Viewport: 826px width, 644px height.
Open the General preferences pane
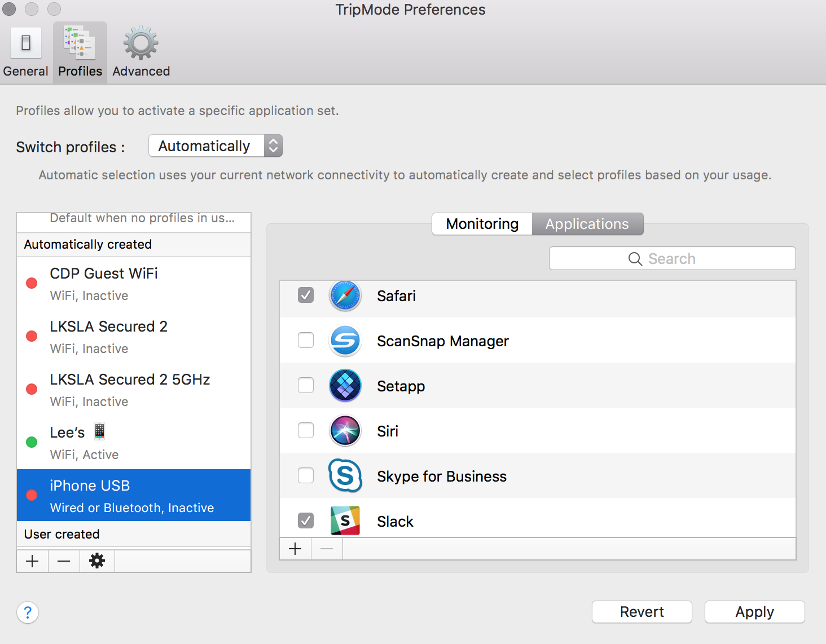coord(25,52)
